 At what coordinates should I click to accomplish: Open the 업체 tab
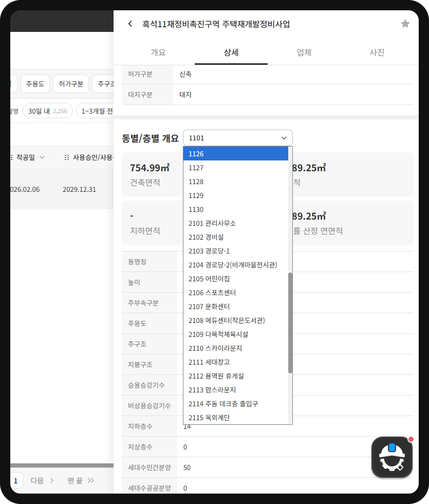[304, 52]
